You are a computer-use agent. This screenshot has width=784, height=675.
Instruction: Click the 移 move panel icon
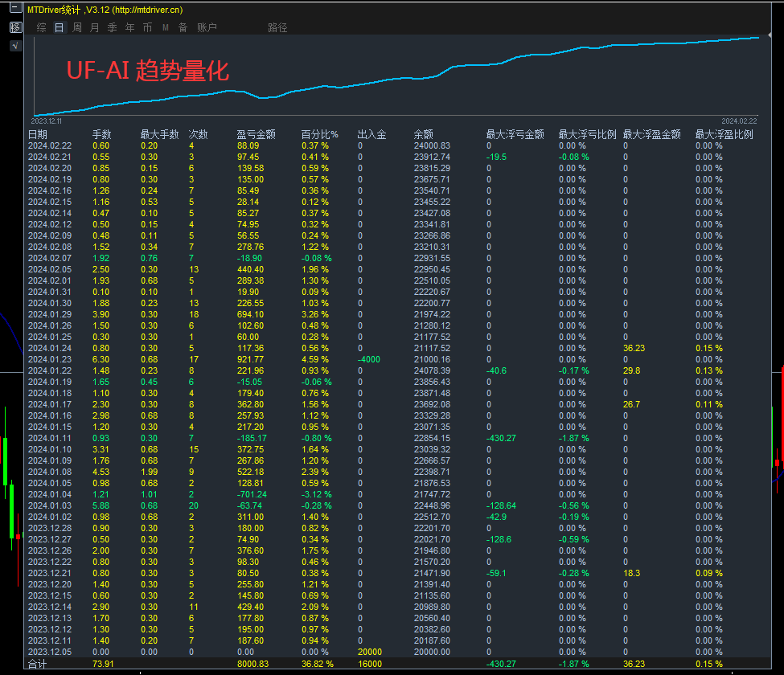(16, 27)
